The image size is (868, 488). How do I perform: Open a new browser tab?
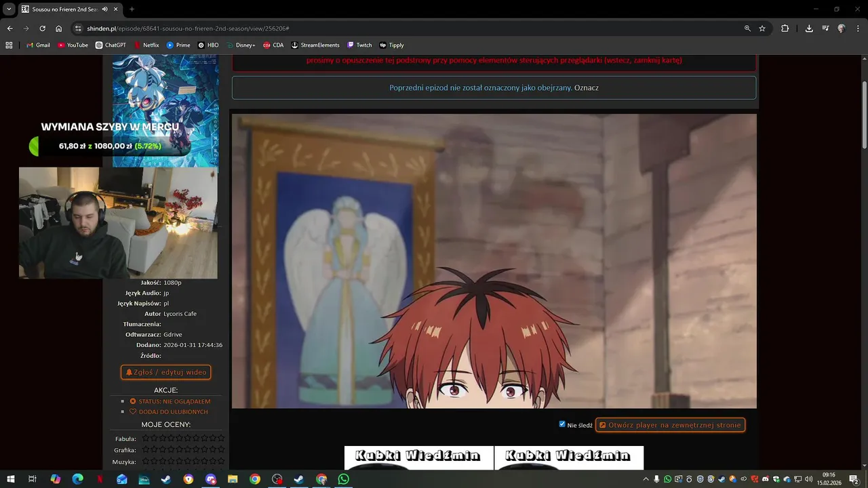(x=132, y=9)
